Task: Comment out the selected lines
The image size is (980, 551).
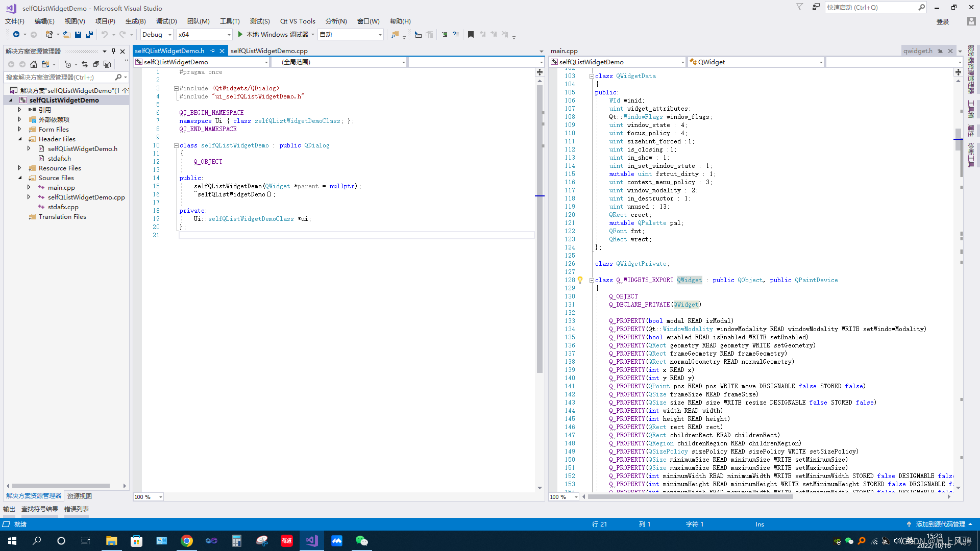Action: (445, 34)
